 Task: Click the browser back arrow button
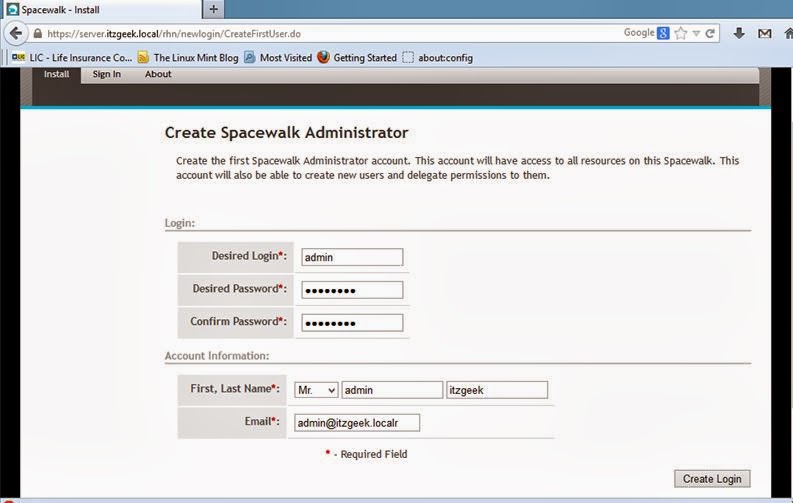pos(16,34)
